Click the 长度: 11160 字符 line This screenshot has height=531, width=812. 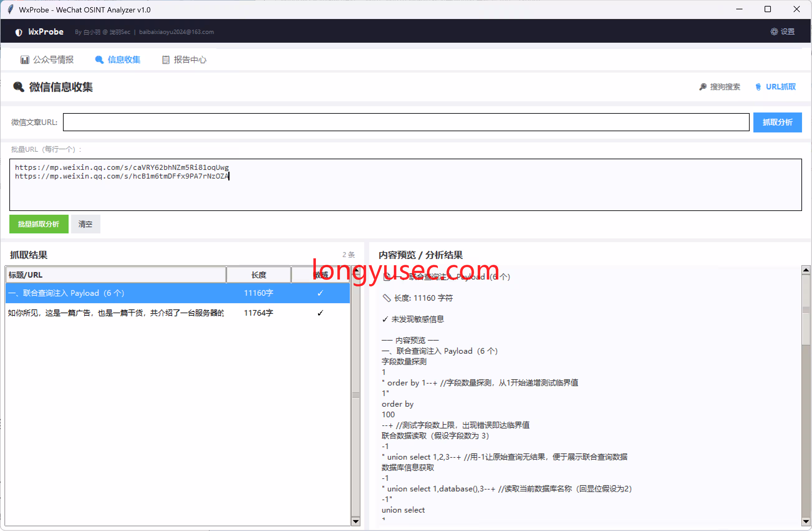(x=417, y=298)
